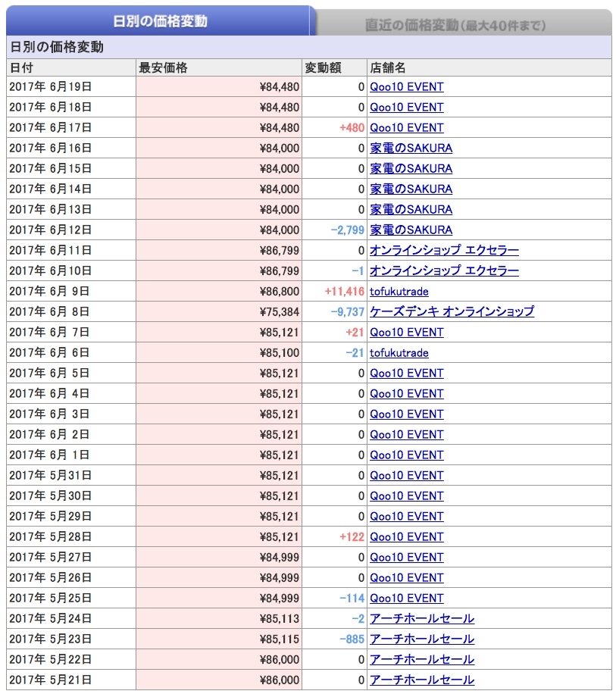Open Qoo10 EVENT link for 6月5日
This screenshot has width=616, height=694.
coord(406,373)
